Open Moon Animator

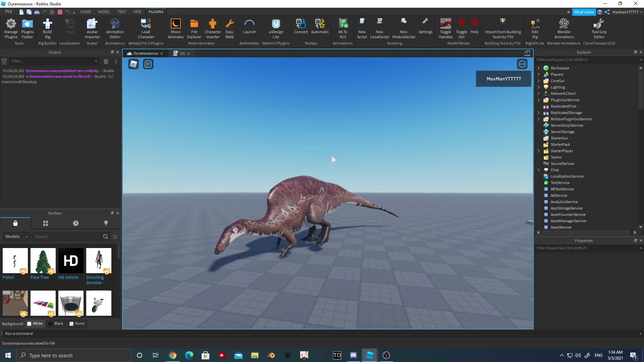pyautogui.click(x=175, y=28)
